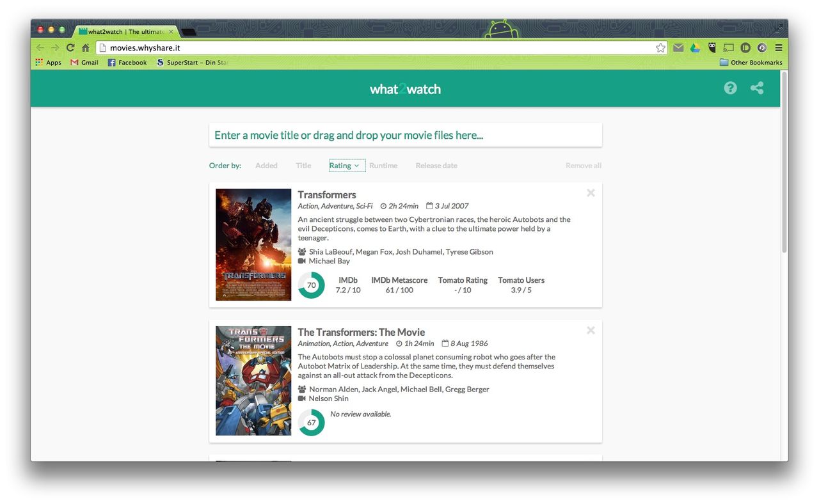This screenshot has height=504, width=819.
Task: Click the 70 score circle
Action: [311, 285]
